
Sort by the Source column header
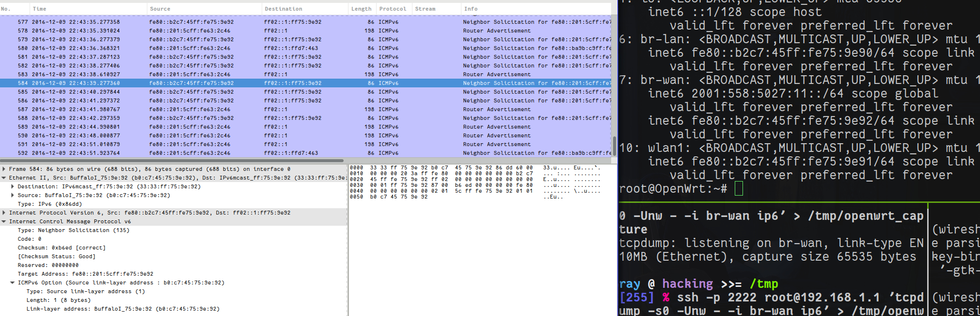[x=205, y=9]
